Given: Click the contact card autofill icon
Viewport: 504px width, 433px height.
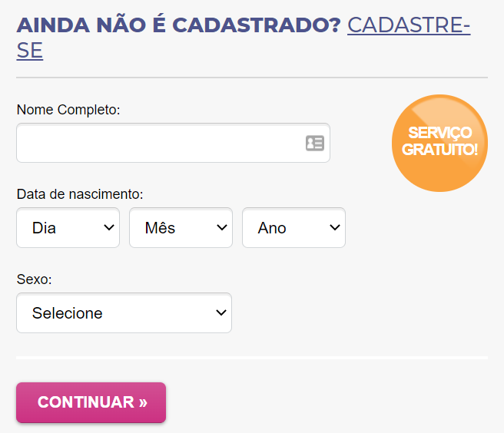Looking at the screenshot, I should (x=315, y=143).
